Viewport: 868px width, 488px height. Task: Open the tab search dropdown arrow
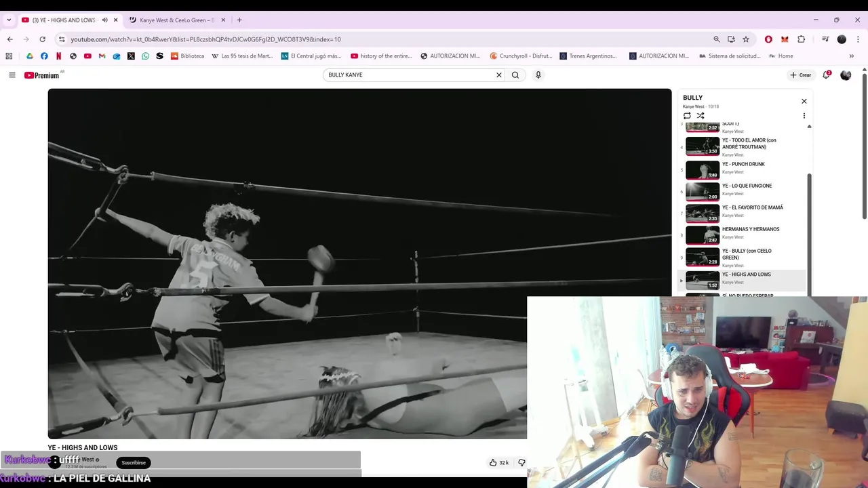pos(9,20)
